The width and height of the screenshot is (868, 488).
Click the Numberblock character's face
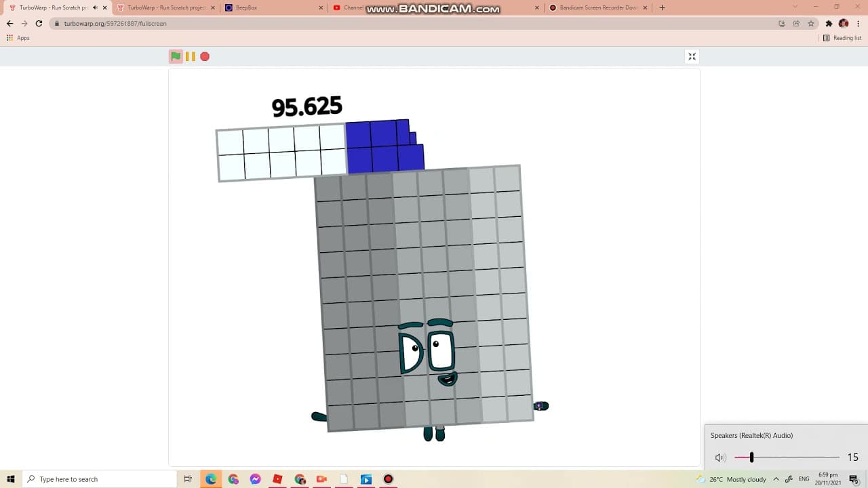point(427,352)
